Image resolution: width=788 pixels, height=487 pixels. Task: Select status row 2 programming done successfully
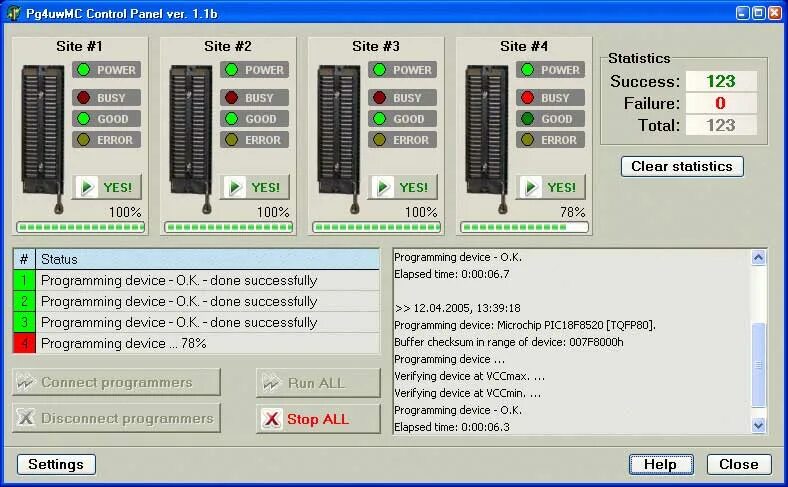coord(196,302)
